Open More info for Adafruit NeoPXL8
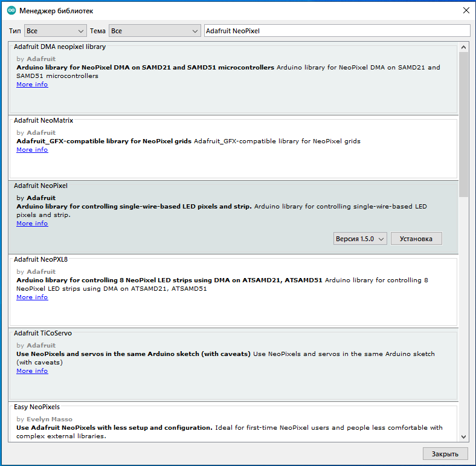This screenshot has height=466, width=476. coord(32,297)
